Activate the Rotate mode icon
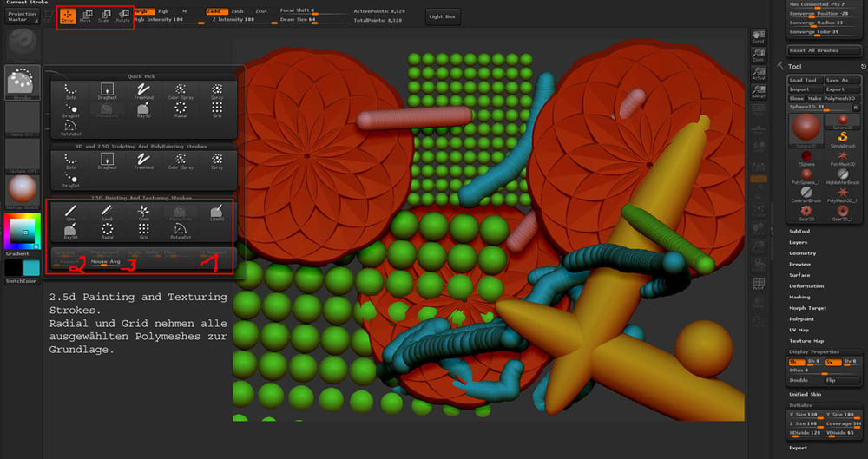This screenshot has width=868, height=459. coord(122,16)
